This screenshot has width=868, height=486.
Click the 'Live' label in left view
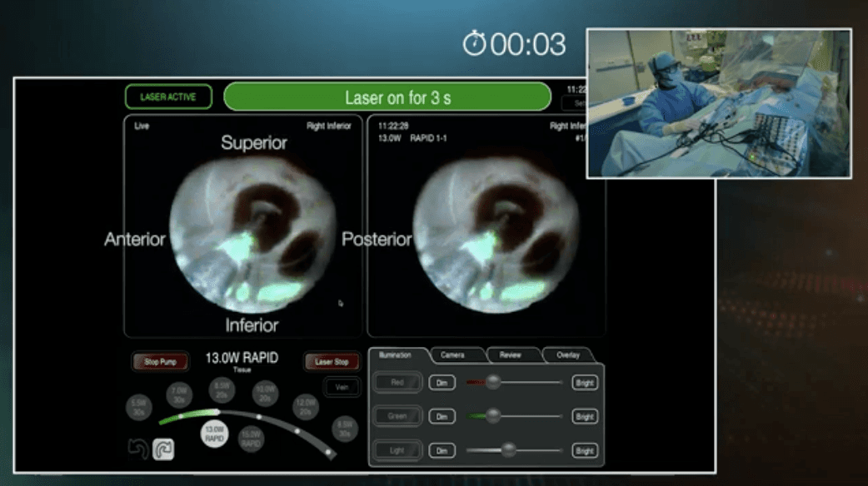pos(142,126)
